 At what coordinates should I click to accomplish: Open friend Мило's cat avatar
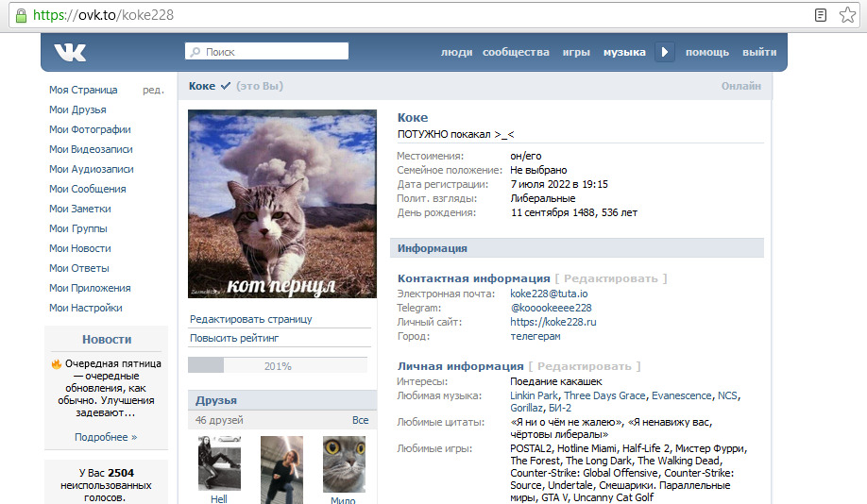coord(344,464)
